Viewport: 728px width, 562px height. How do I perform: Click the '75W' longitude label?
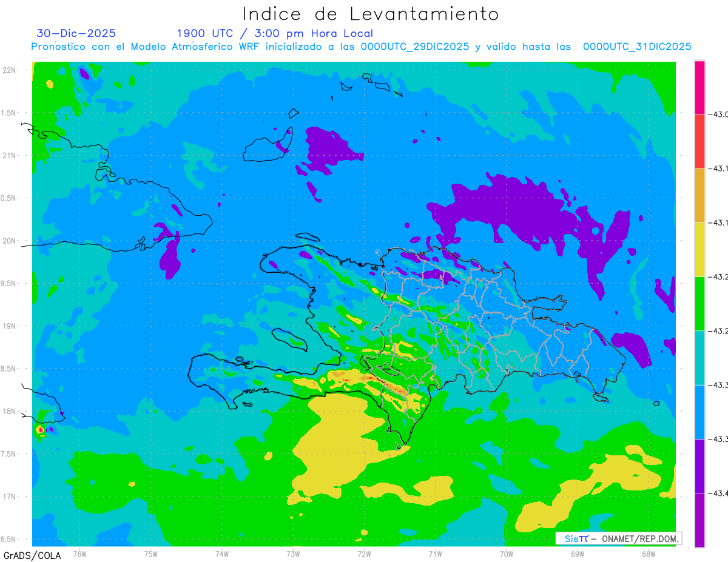click(x=151, y=554)
